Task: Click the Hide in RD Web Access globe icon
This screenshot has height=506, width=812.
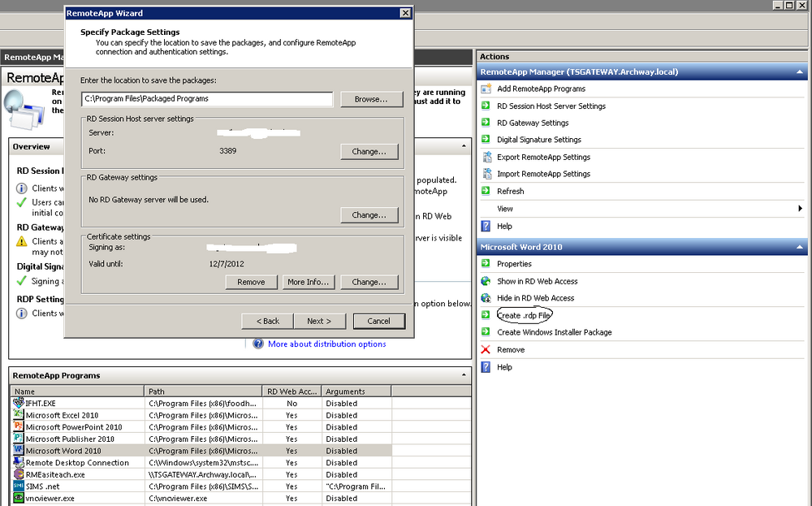Action: point(486,298)
